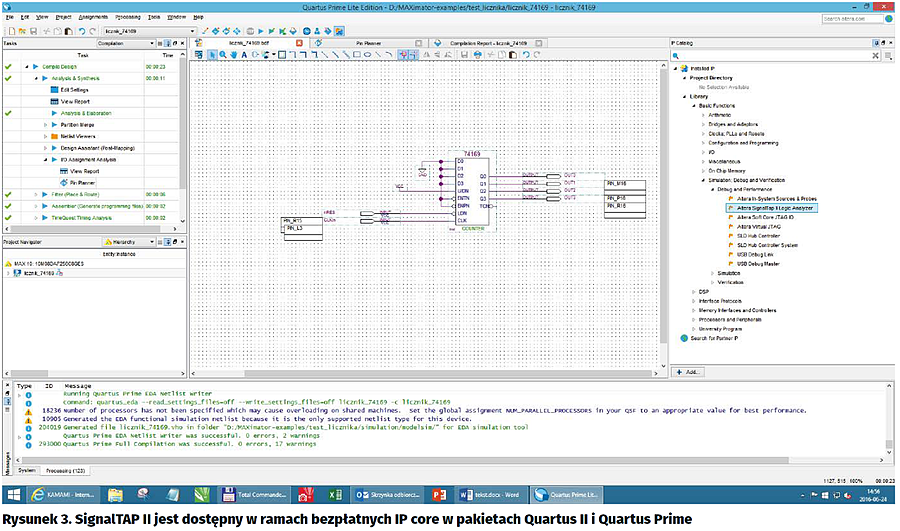Select the zoom magnifier tool in schematic toolbar
Screen dimensions: 900x531
(x=222, y=55)
